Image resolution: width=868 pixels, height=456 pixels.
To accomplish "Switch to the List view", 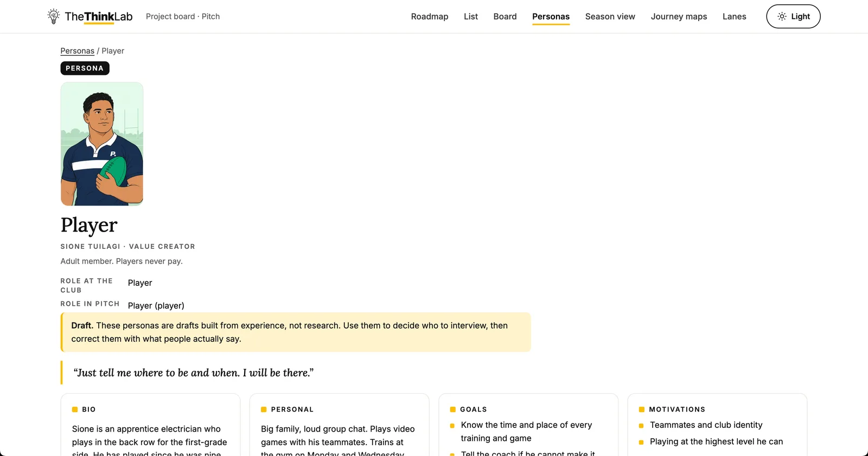I will pyautogui.click(x=471, y=16).
